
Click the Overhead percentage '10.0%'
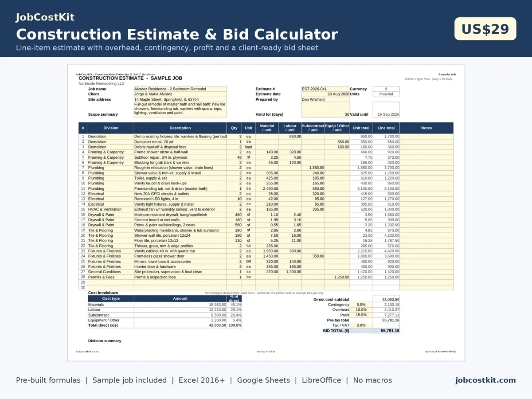[361, 310]
